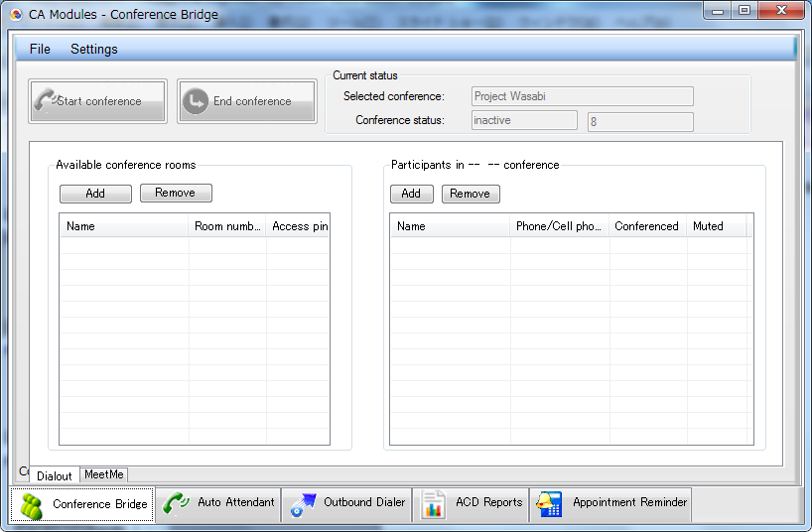Click the Current status group label
812x532 pixels.
[x=365, y=75]
